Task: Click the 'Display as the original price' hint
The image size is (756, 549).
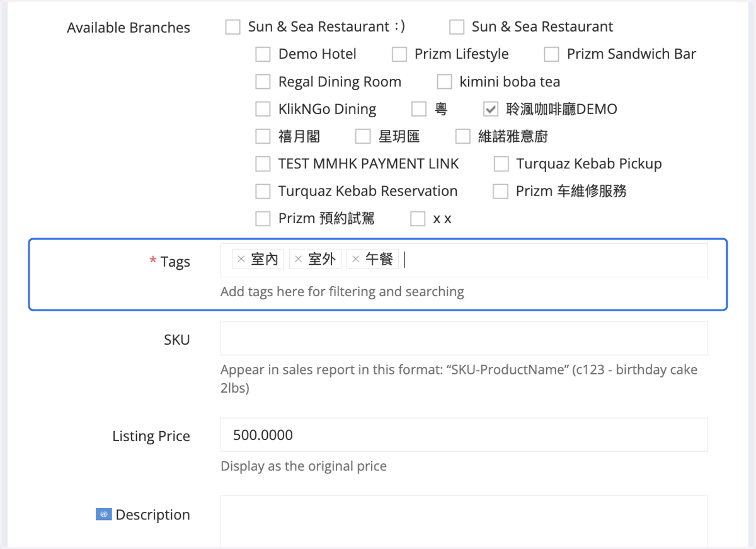Action: [304, 466]
